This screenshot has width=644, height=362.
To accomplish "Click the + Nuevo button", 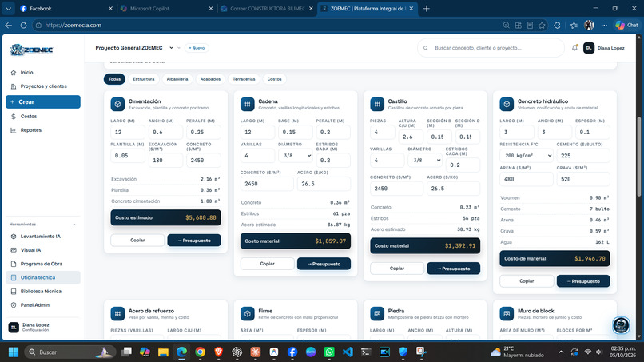I will tap(197, 48).
